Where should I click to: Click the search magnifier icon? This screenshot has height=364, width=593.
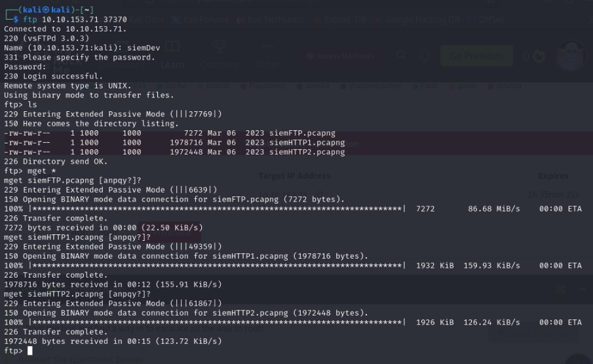[x=401, y=56]
